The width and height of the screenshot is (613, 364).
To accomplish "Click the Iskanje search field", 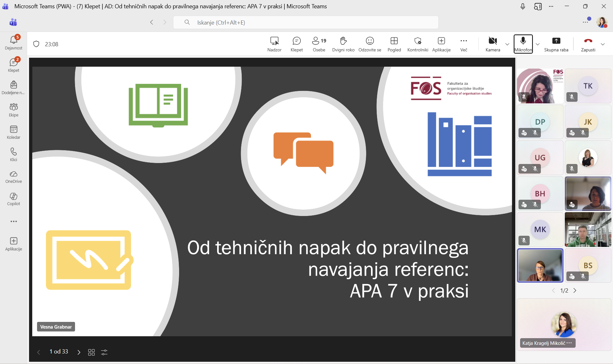I will click(x=306, y=22).
